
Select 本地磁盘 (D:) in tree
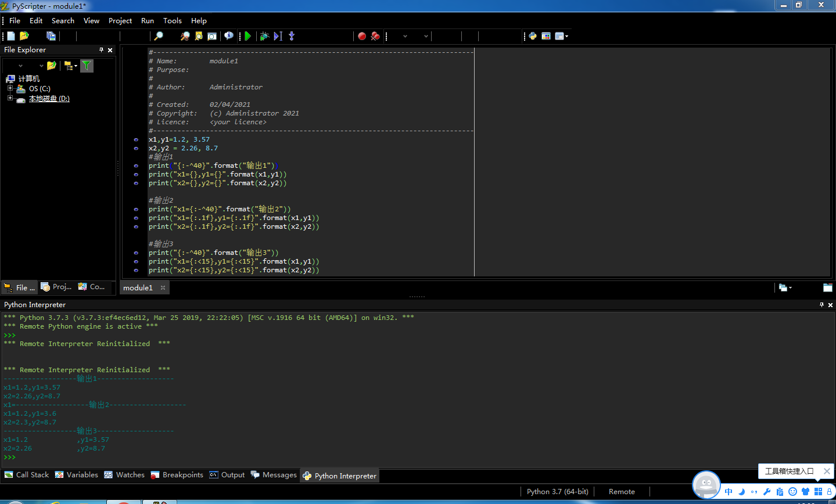coord(49,99)
